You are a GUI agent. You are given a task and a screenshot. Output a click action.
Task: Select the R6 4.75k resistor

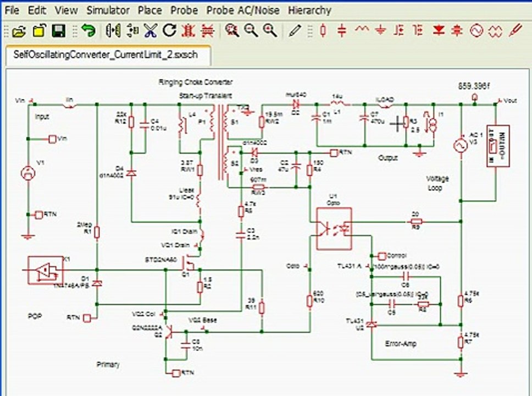461,301
